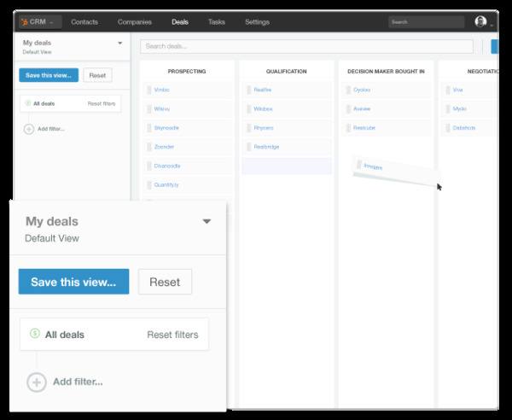Click the drag handle on Realfire card

pyautogui.click(x=249, y=90)
